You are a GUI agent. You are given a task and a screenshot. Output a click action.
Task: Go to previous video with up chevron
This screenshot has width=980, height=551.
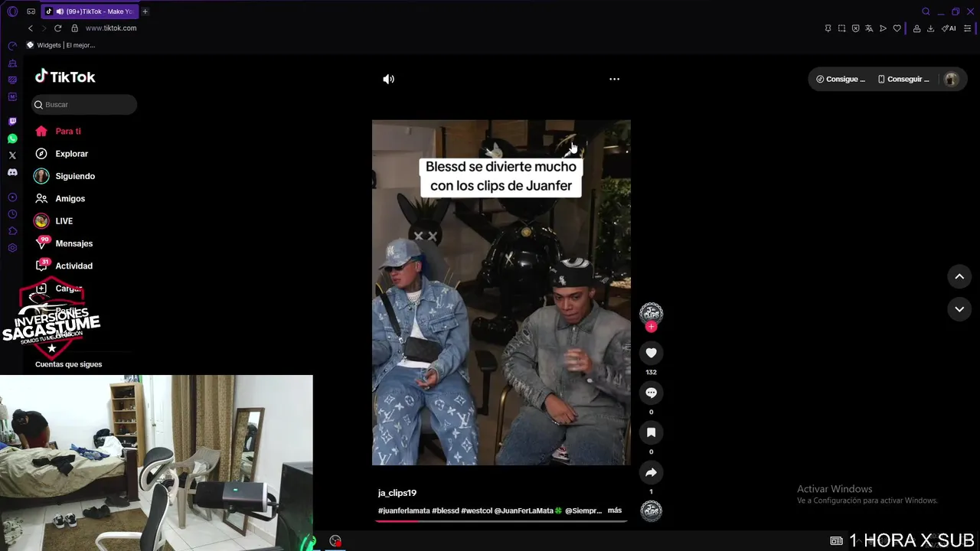coord(959,276)
